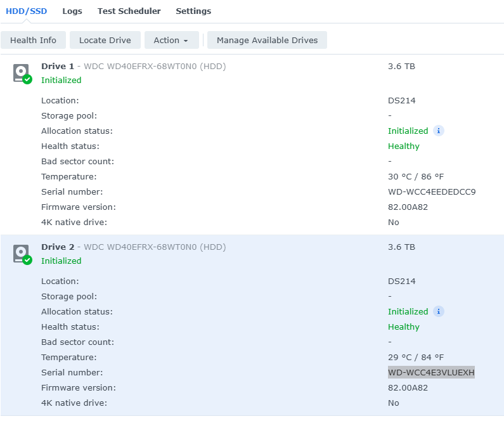504x447 pixels.
Task: Click Drive 2 Healthy status text
Action: 404,327
